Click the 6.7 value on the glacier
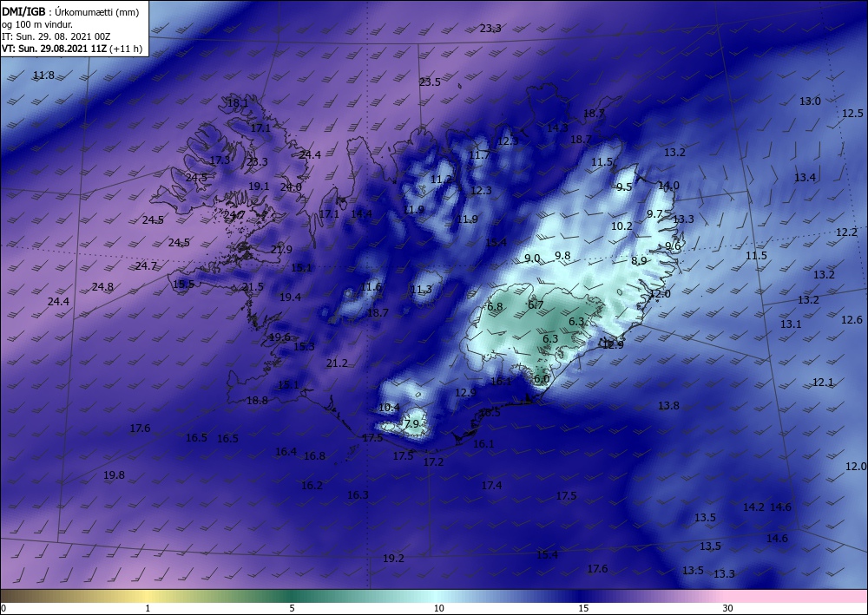The image size is (868, 615). [x=536, y=304]
